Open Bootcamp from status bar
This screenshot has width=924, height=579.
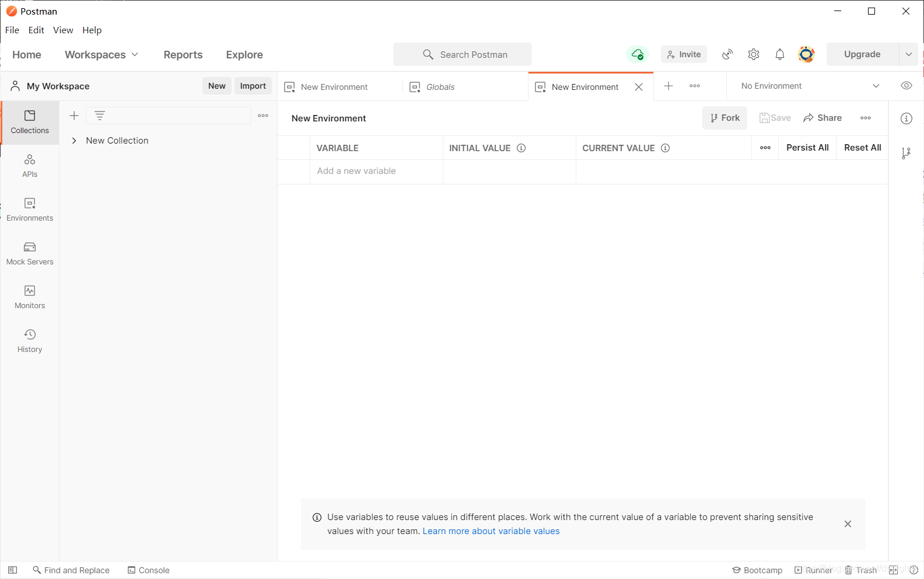[x=757, y=570]
